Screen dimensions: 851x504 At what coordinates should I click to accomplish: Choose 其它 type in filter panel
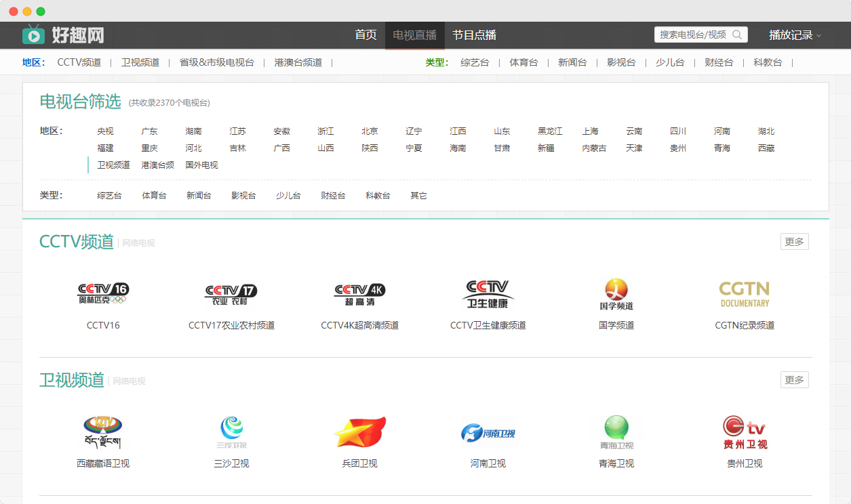pyautogui.click(x=418, y=196)
